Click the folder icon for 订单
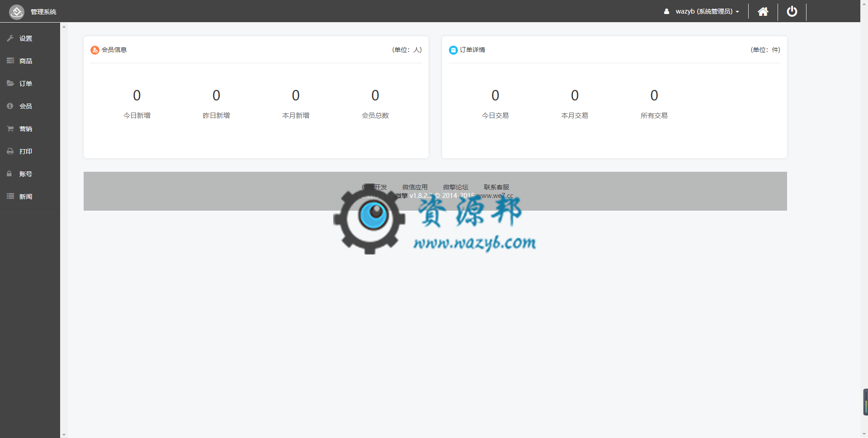The image size is (868, 438). pyautogui.click(x=10, y=83)
